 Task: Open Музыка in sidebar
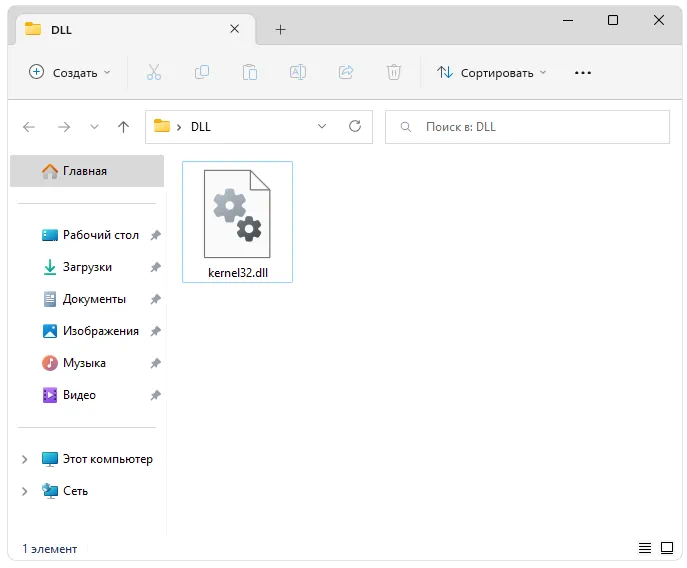tap(74, 363)
